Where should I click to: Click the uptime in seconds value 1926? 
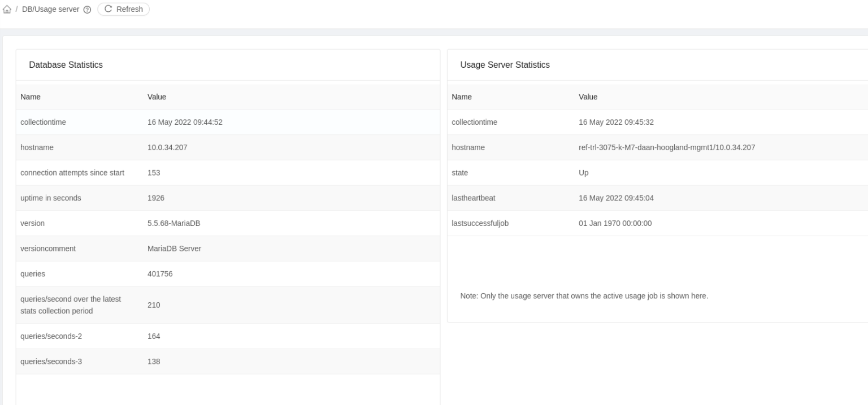tap(155, 198)
